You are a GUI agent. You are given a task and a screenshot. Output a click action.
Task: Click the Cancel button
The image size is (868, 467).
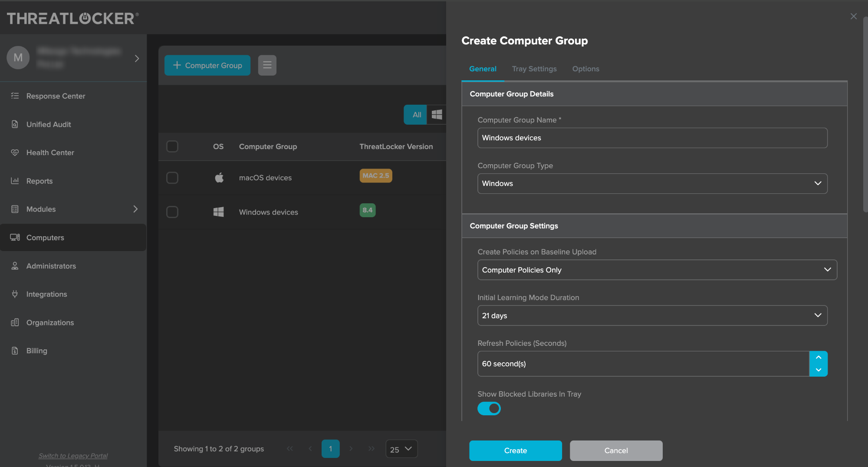click(616, 450)
